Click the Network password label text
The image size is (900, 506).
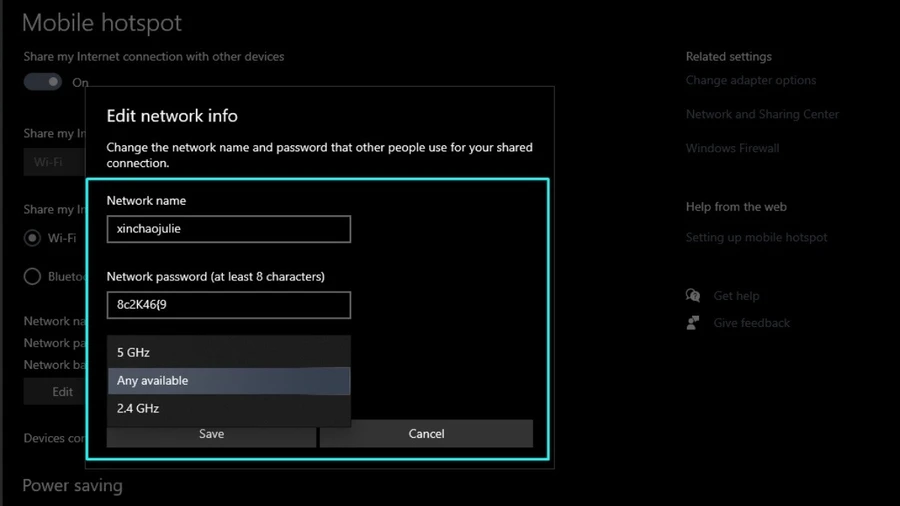[216, 277]
